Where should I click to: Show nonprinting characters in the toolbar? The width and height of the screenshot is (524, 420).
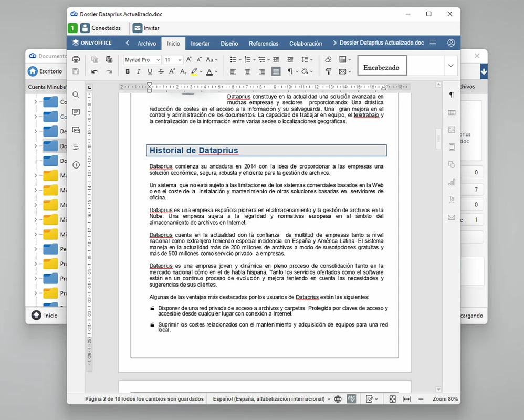(290, 71)
